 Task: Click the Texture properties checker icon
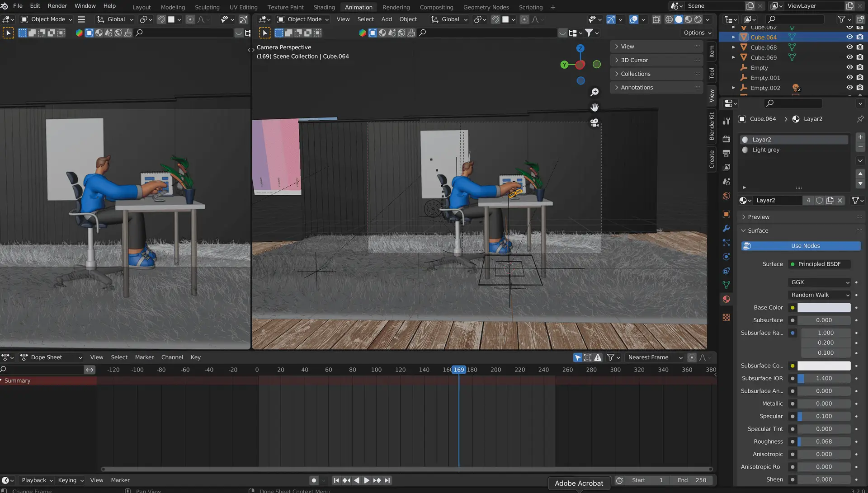(x=726, y=317)
